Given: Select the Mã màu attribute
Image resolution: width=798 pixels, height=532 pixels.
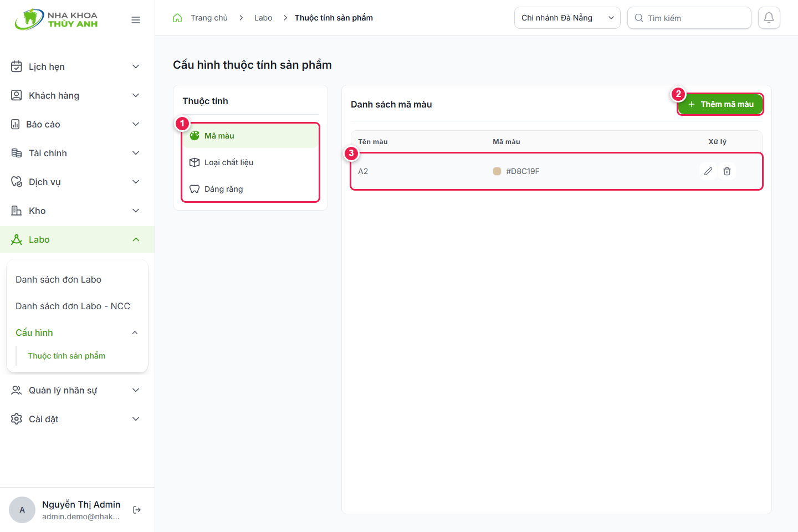Looking at the screenshot, I should 250,136.
